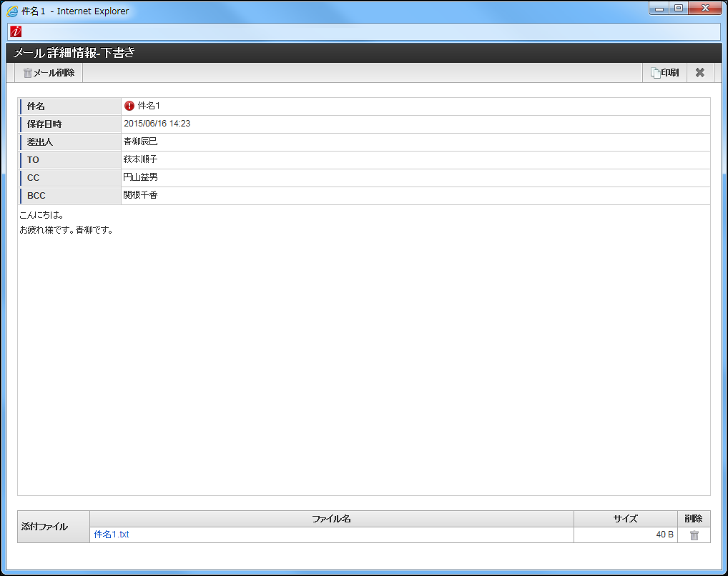Screen dimensions: 728x576
Task: Click the メール詳細情報-下書き header title
Action: [x=74, y=53]
